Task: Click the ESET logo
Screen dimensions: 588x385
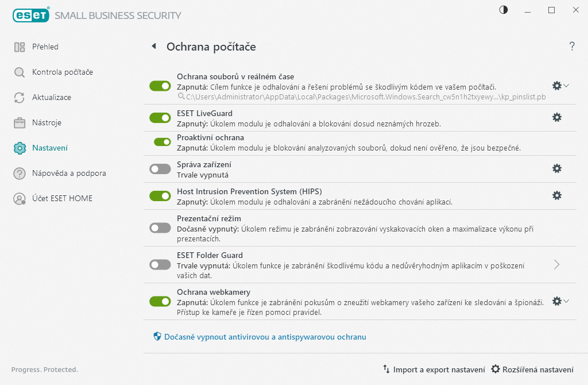Action: 30,15
